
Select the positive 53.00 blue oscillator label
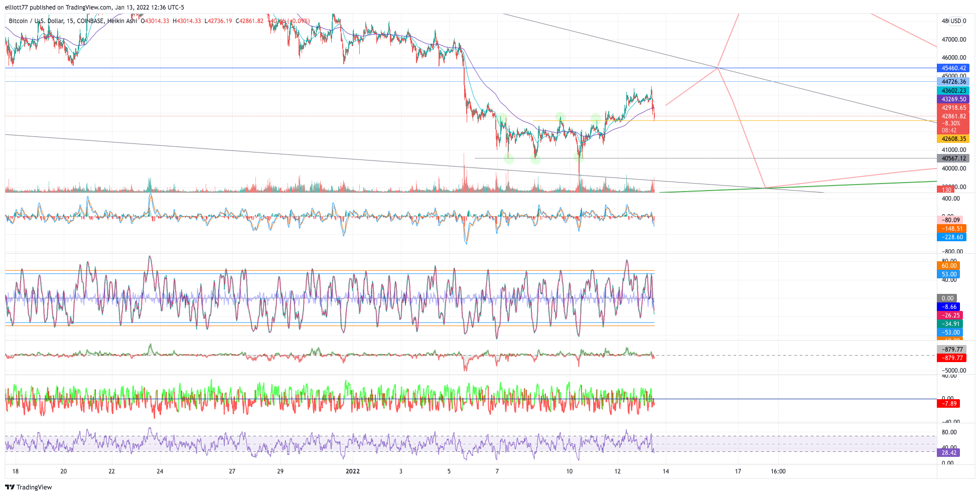click(x=948, y=274)
